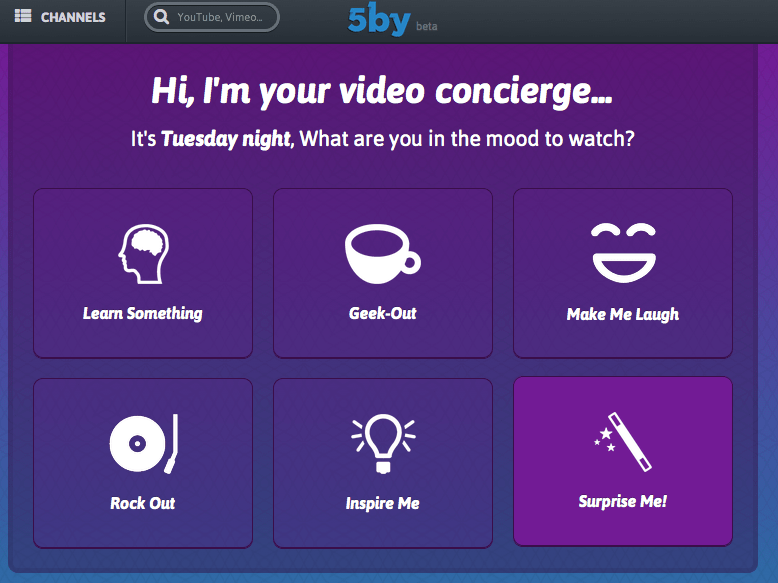Choose the Learn Something label
Image resolution: width=778 pixels, height=583 pixels.
[142, 314]
